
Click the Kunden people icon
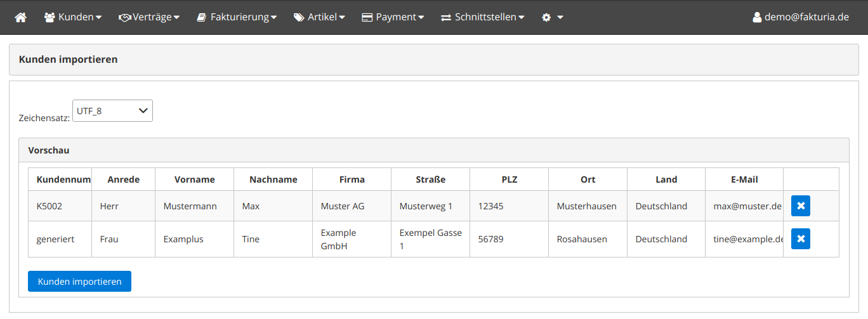pos(49,18)
